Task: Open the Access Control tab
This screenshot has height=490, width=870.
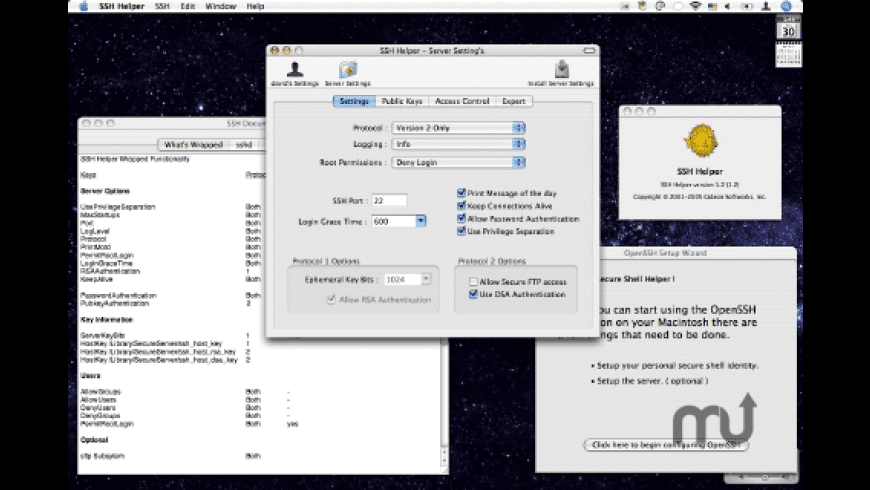Action: point(462,101)
